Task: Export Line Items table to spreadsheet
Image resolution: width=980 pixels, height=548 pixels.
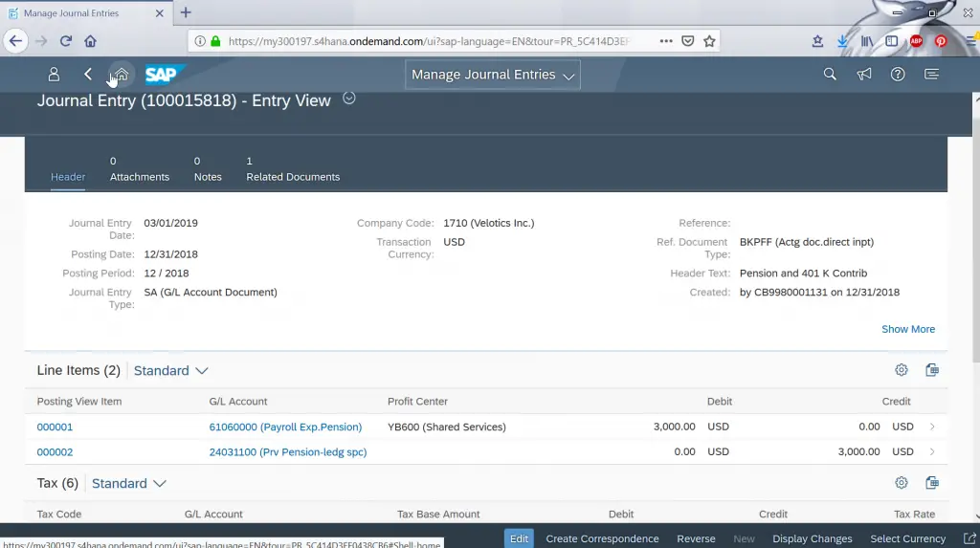Action: [932, 370]
